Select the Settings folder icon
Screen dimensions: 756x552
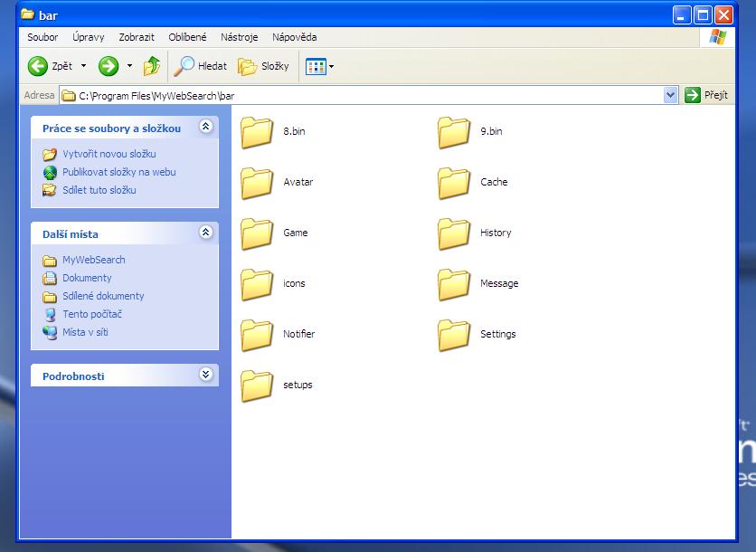coord(454,335)
